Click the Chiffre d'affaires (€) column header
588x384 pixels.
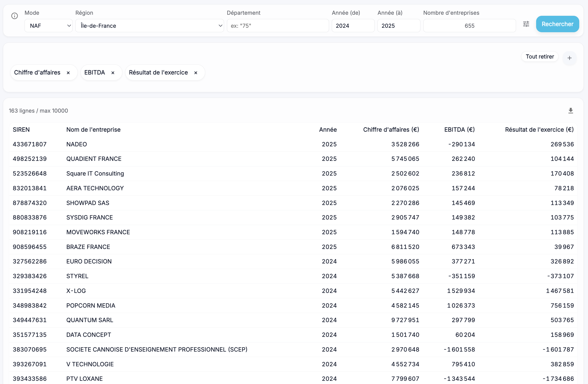[391, 129]
